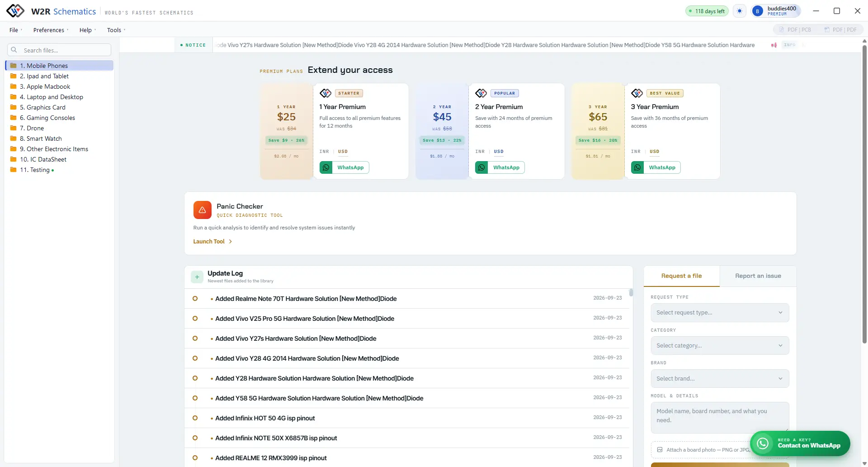This screenshot has width=868, height=467.
Task: Click the folder icon beside Drone
Action: coord(14,128)
